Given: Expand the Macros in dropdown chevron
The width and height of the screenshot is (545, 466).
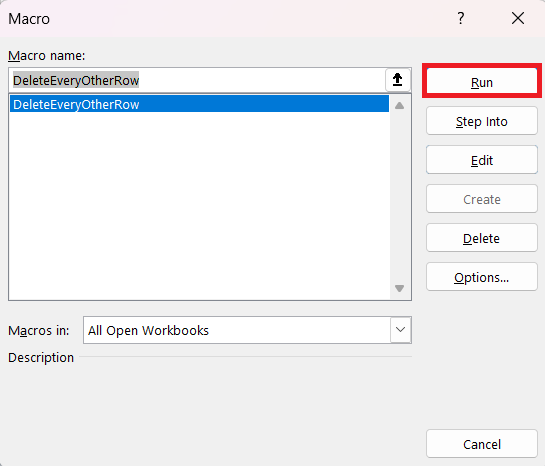Looking at the screenshot, I should (x=400, y=330).
